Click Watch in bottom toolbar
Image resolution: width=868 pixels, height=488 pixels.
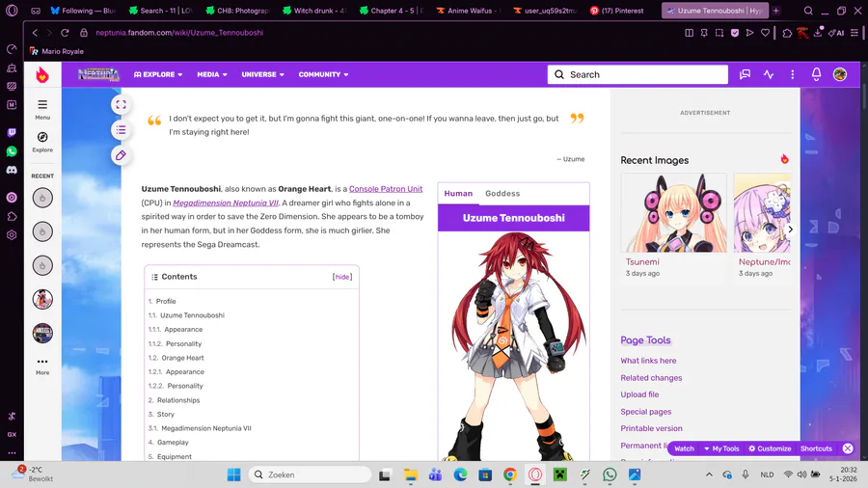[x=684, y=448]
